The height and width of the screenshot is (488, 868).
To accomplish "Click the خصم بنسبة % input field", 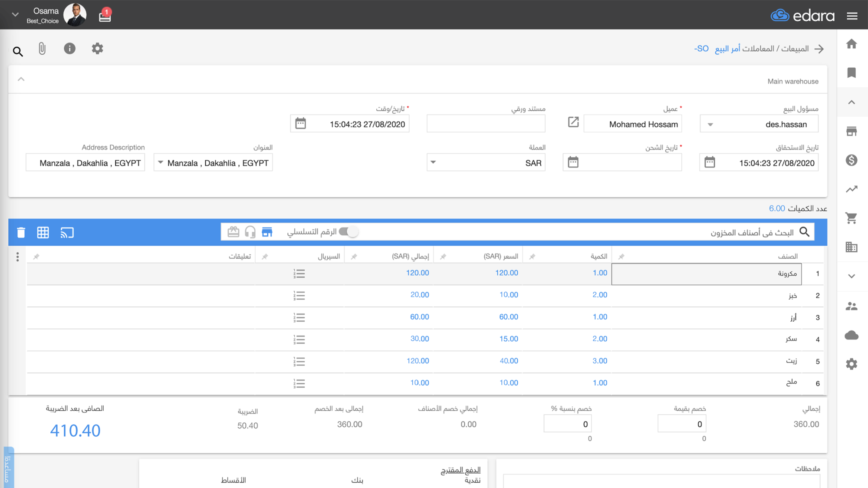I will tap(568, 424).
